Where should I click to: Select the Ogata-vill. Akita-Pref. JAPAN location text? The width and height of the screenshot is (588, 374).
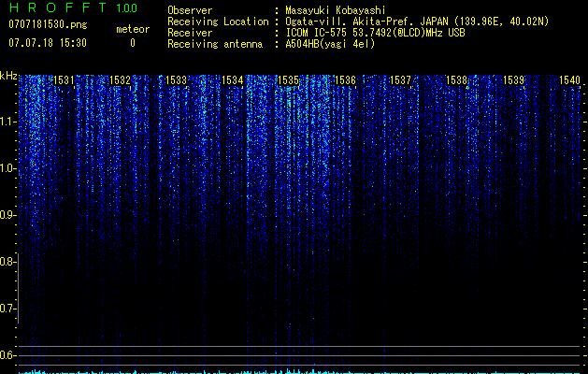tap(417, 22)
